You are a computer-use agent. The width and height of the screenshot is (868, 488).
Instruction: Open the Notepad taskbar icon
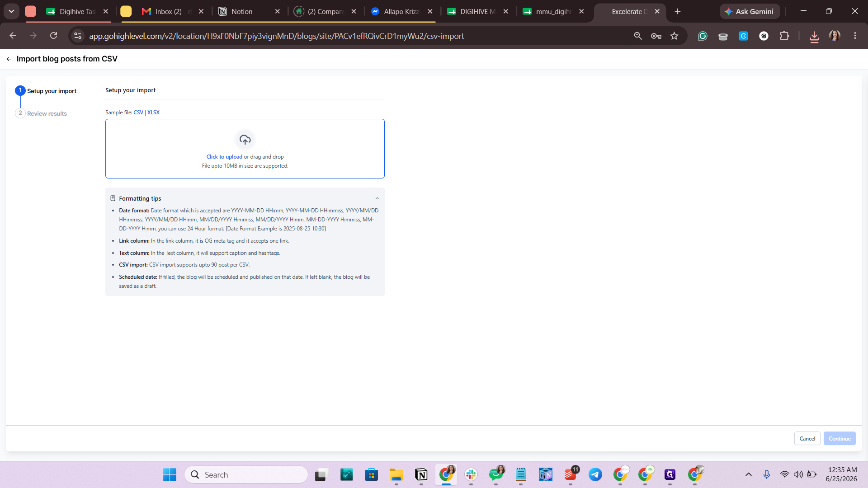(521, 474)
